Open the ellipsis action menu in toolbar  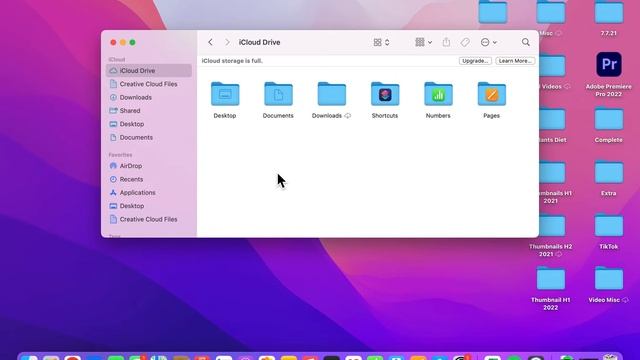[488, 42]
